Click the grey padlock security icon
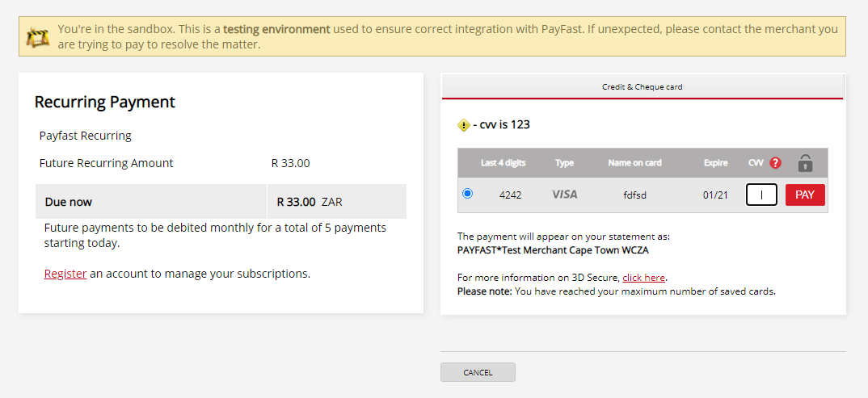The width and height of the screenshot is (868, 398). pyautogui.click(x=806, y=162)
